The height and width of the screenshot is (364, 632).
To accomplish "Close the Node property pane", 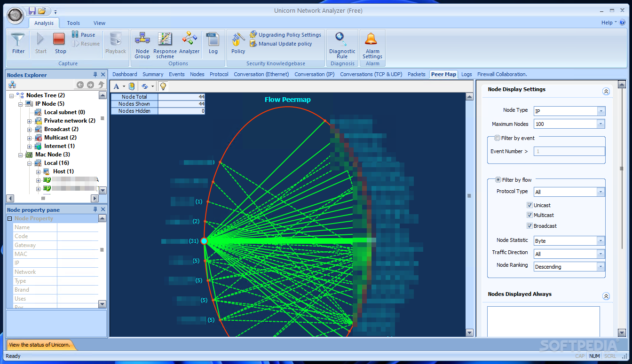I will [x=103, y=209].
